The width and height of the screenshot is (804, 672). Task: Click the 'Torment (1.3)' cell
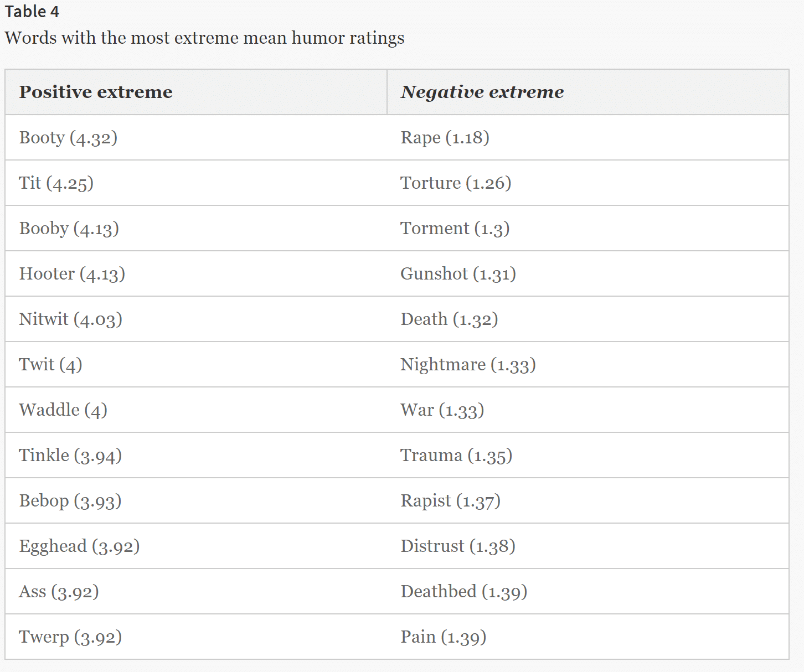(x=455, y=229)
